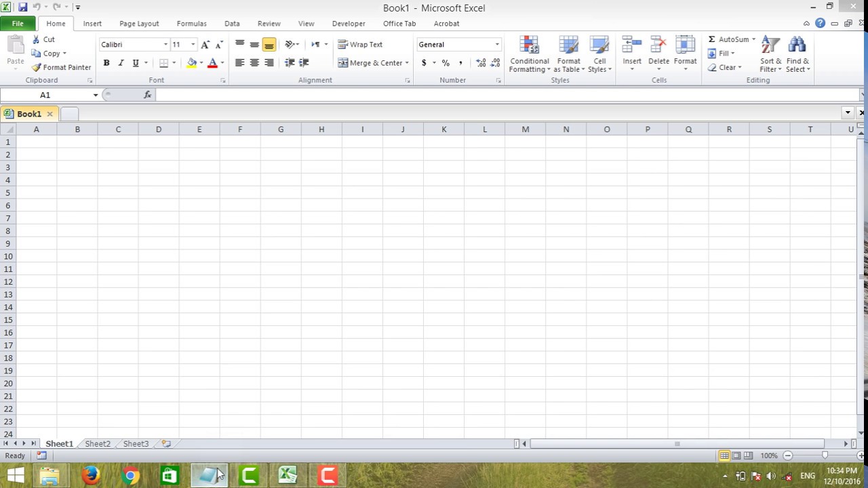Apply comma style
This screenshot has height=488, width=868.
tap(460, 63)
